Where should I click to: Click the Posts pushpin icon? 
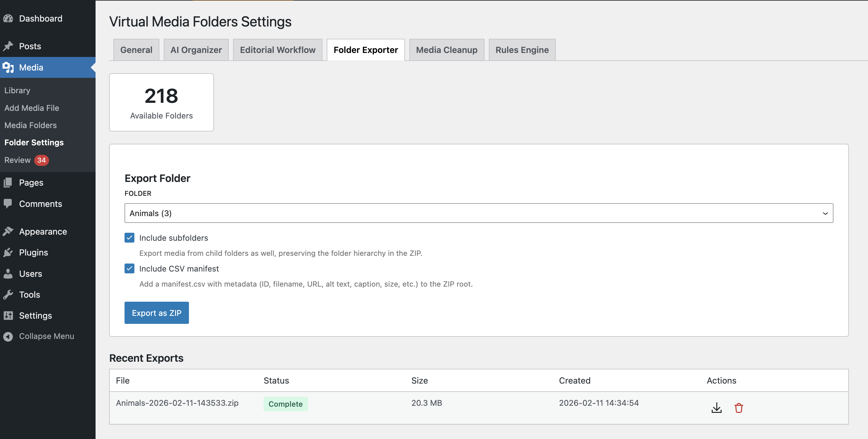point(8,46)
